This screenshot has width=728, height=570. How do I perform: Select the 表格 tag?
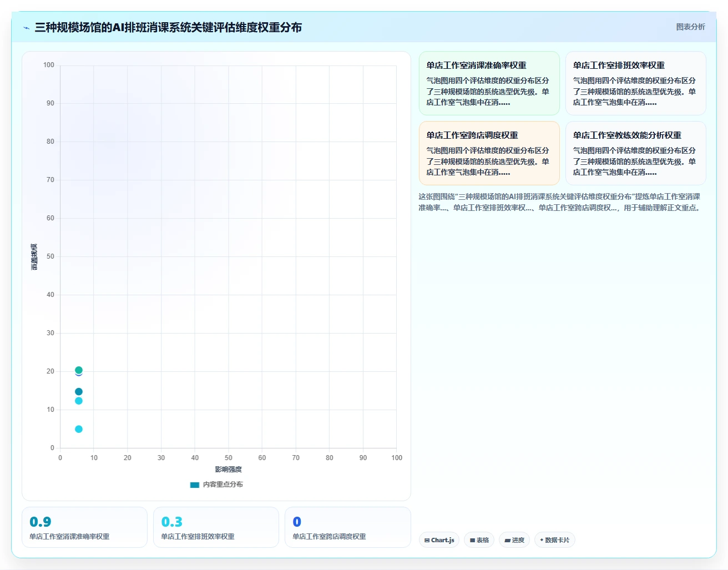479,540
